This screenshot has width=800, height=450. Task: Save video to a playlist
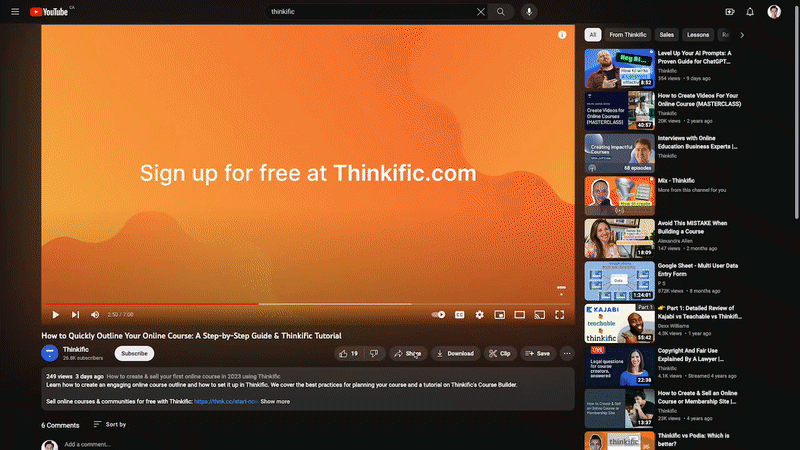point(538,354)
